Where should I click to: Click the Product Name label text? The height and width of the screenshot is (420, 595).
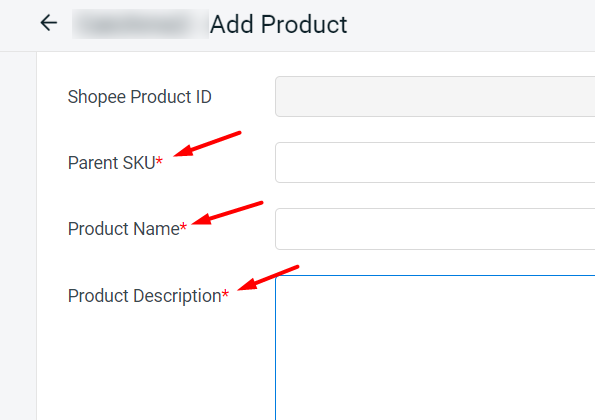pyautogui.click(x=123, y=229)
